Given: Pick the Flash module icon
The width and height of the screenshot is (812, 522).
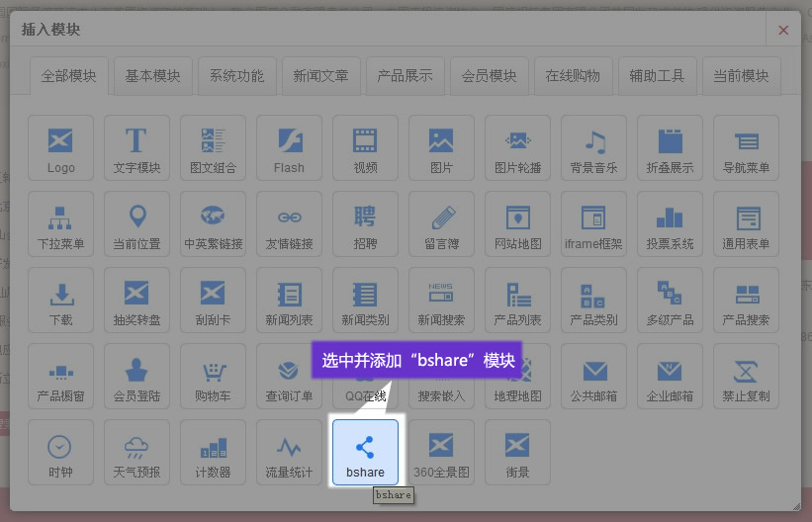Looking at the screenshot, I should point(289,146).
